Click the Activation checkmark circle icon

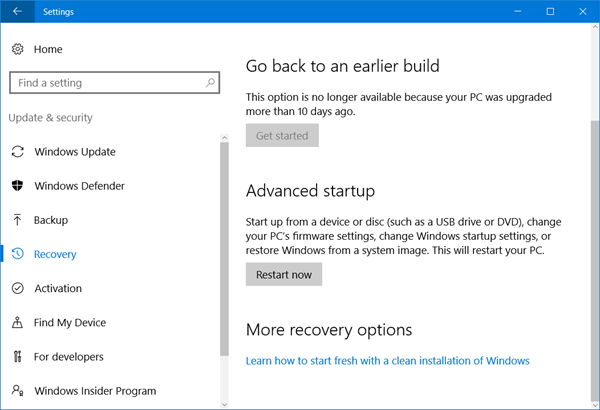coord(17,288)
